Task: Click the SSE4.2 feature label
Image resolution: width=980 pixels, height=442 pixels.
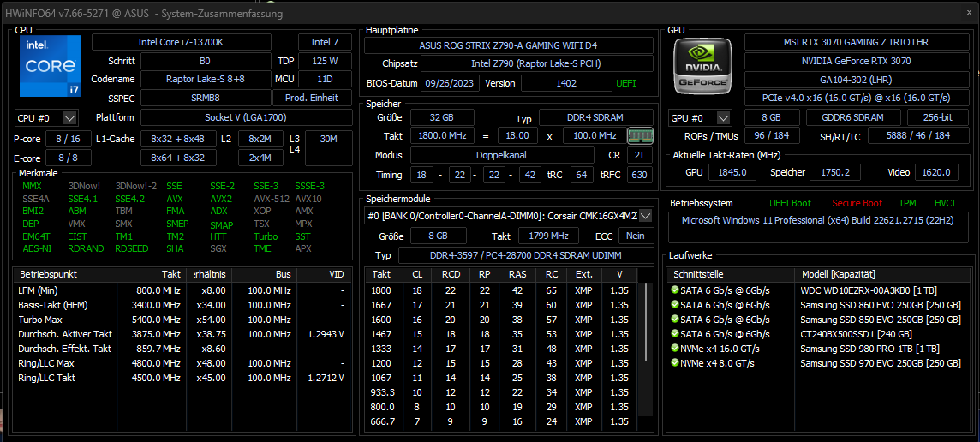Action: (x=129, y=199)
